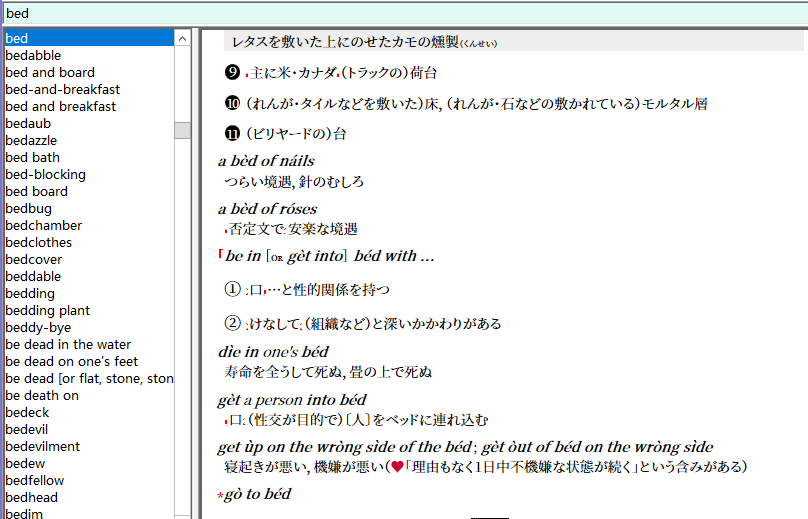
Task: Choose 'bedding plant' from the word list
Action: (47, 311)
